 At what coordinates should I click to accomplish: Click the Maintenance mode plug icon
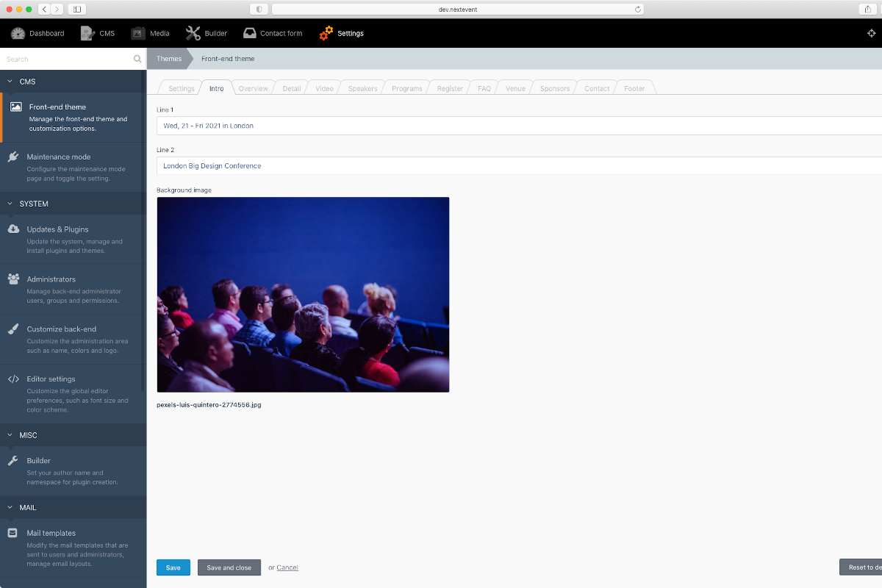(x=13, y=157)
